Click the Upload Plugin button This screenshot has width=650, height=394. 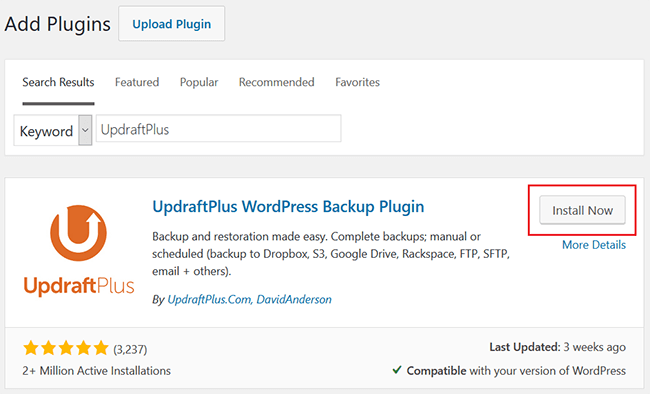(x=172, y=24)
